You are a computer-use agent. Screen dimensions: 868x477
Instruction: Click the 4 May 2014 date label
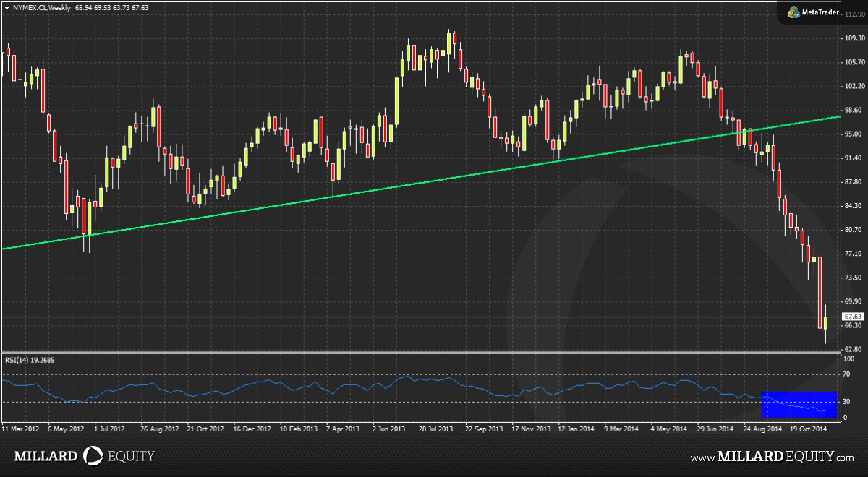(x=668, y=429)
